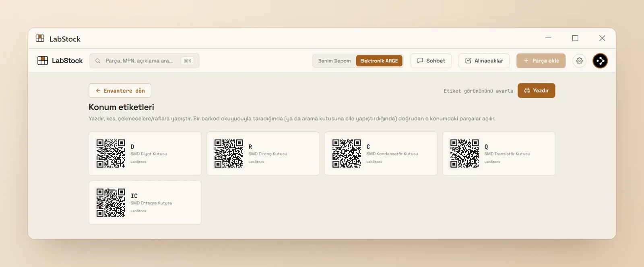The width and height of the screenshot is (644, 267).
Task: Minimize the LabStock window
Action: pyautogui.click(x=548, y=38)
